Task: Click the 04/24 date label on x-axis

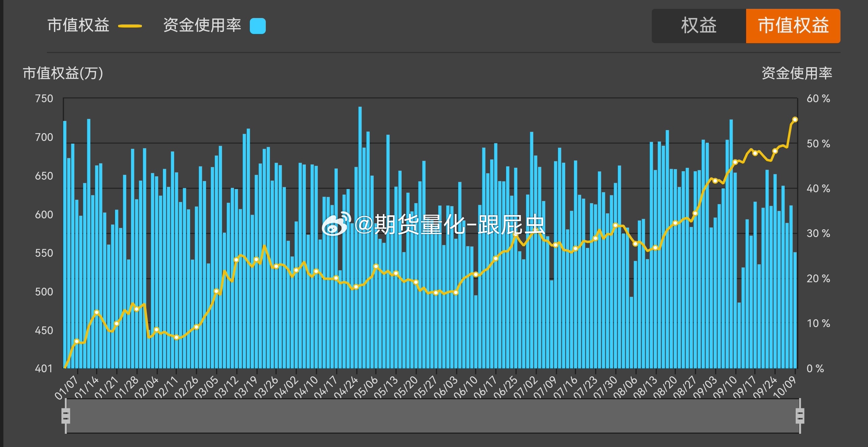Action: (346, 388)
